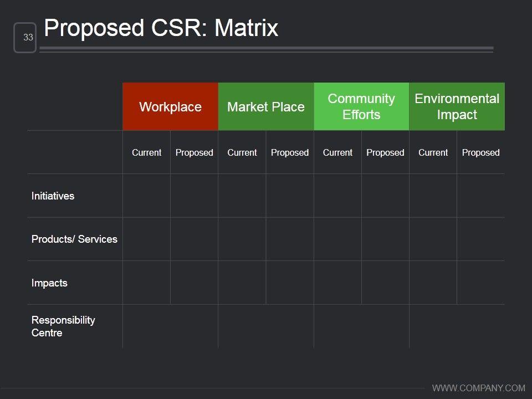The height and width of the screenshot is (399, 532).
Task: Select Proposed subheader under Environmental Impact
Action: 480,152
